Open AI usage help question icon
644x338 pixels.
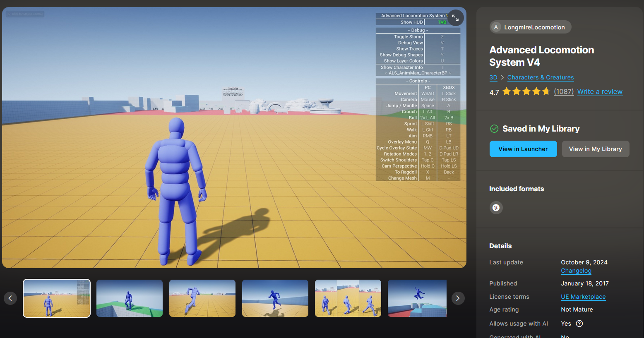coord(579,324)
